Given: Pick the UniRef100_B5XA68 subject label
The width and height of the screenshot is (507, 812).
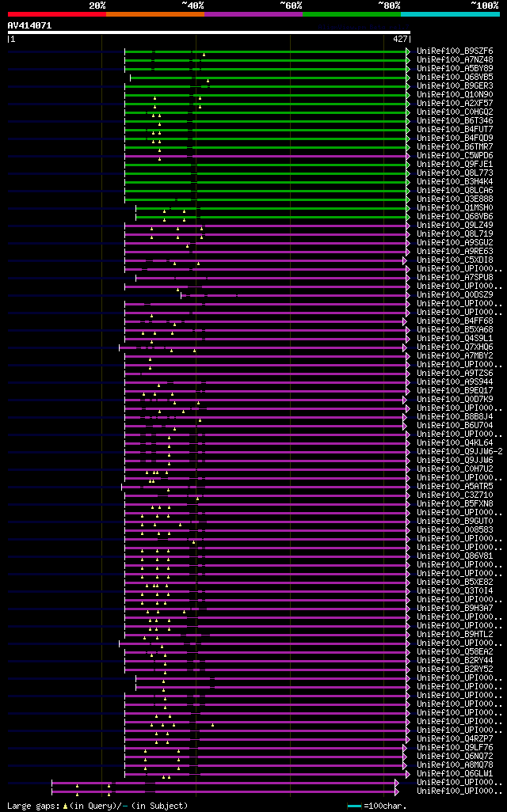Looking at the screenshot, I should point(455,330).
